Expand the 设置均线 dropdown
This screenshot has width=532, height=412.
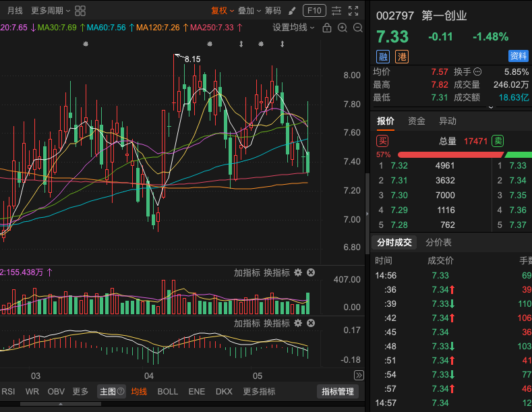(293, 28)
